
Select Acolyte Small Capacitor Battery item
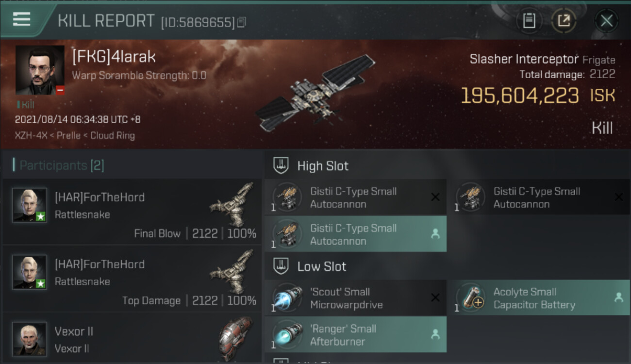pos(539,298)
